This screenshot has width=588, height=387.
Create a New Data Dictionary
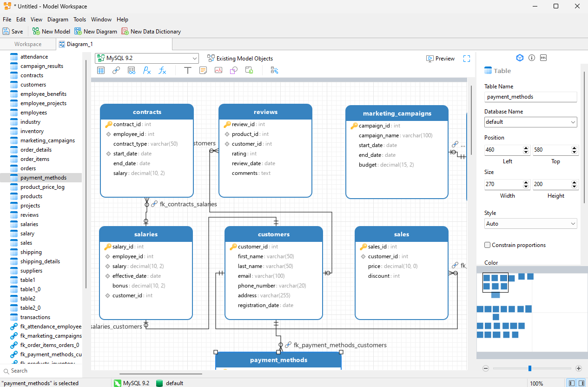[151, 32]
